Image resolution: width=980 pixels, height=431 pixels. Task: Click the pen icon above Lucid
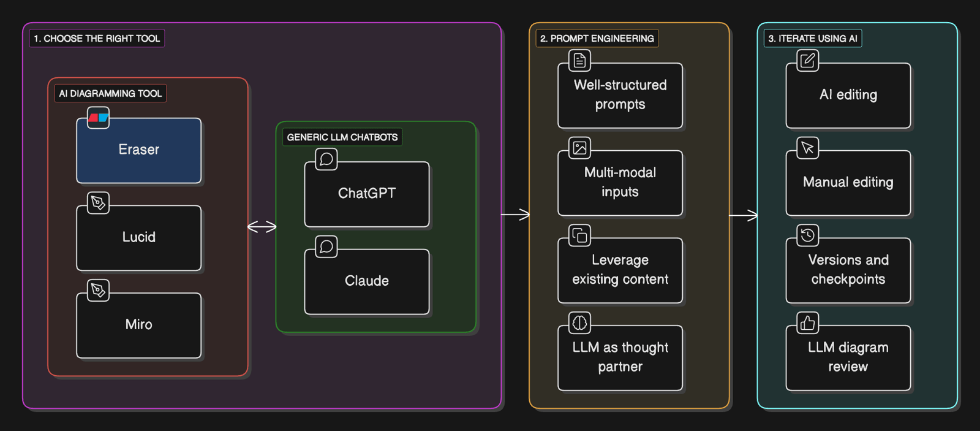tap(98, 203)
